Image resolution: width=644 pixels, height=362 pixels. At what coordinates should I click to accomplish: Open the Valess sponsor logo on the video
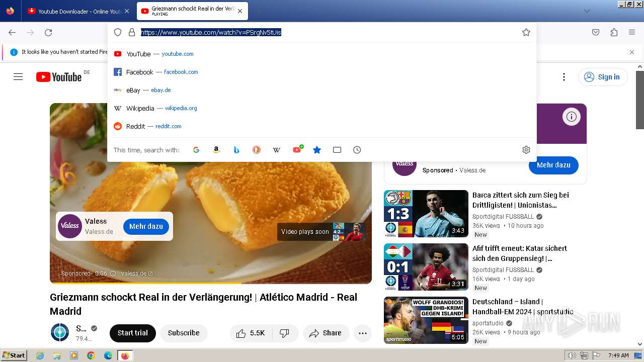tap(70, 226)
